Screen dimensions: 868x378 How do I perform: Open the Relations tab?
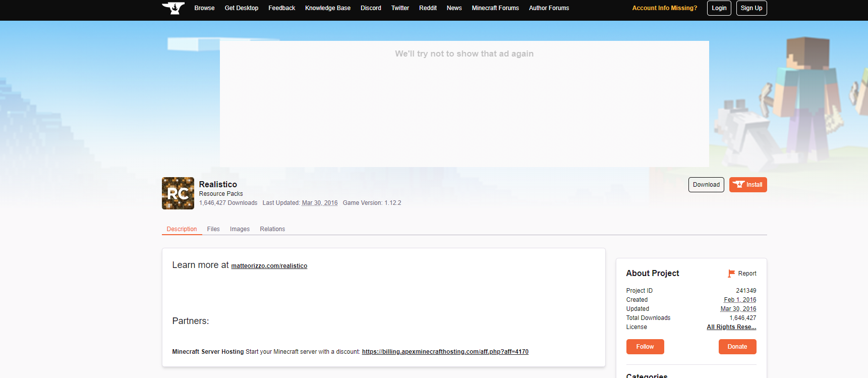272,229
